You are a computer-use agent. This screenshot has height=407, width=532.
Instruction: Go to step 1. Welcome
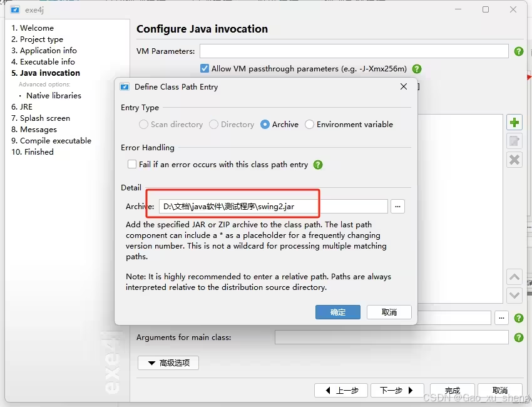pos(33,28)
